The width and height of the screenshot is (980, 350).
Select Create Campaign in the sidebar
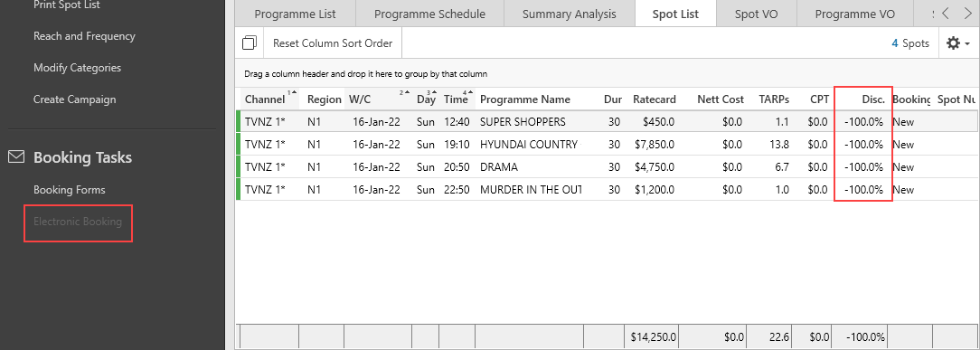point(74,99)
